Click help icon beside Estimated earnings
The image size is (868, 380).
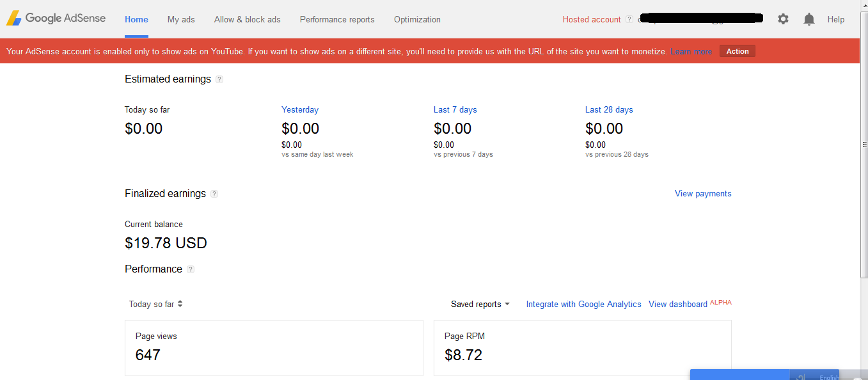pyautogui.click(x=219, y=79)
